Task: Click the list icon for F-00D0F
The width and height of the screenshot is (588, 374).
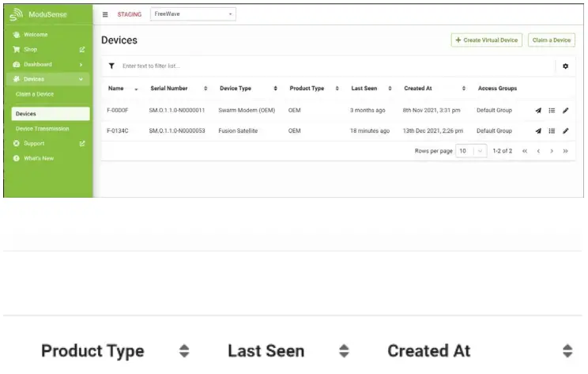Action: pyautogui.click(x=552, y=110)
